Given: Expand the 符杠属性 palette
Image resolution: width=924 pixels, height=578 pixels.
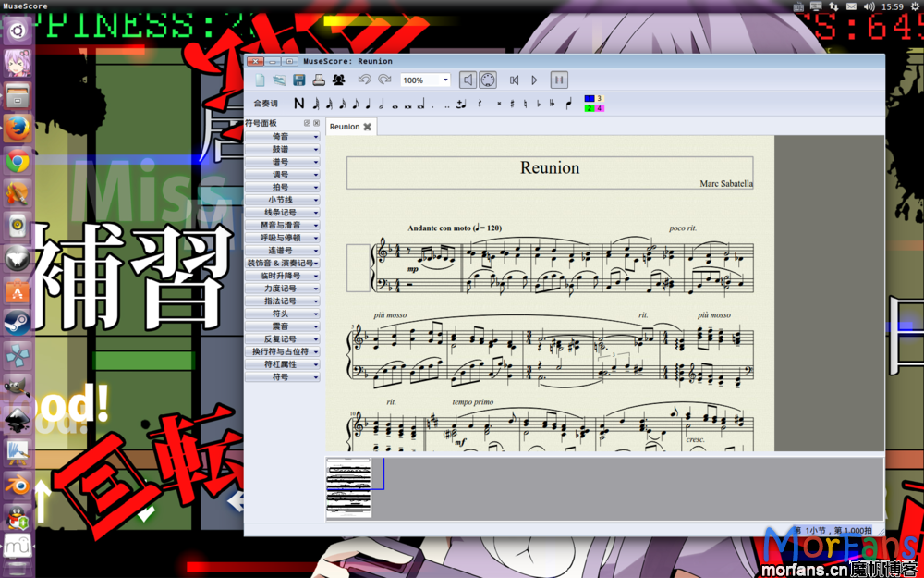Looking at the screenshot, I should (x=283, y=364).
